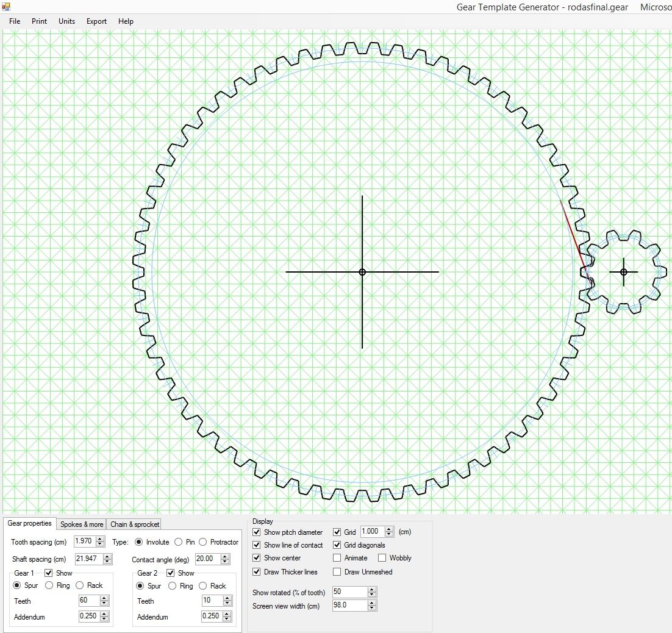The height and width of the screenshot is (633, 672).
Task: Click the Gear 1 Addendum input field
Action: [x=90, y=617]
